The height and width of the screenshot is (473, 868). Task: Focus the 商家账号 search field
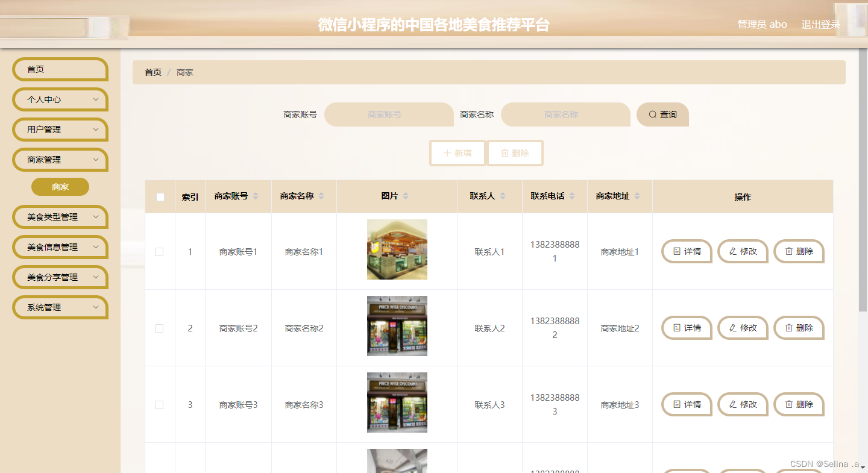pos(389,114)
